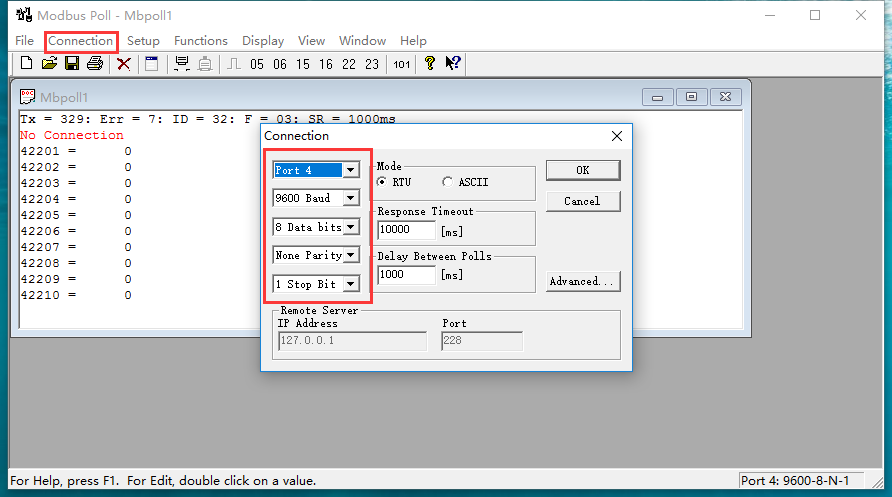Click the red X disconnect icon
The image size is (892, 497).
pos(123,64)
